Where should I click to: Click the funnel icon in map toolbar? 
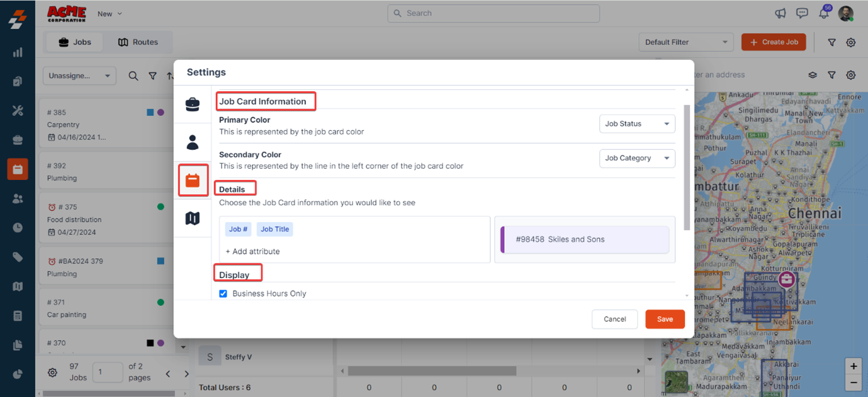831,75
